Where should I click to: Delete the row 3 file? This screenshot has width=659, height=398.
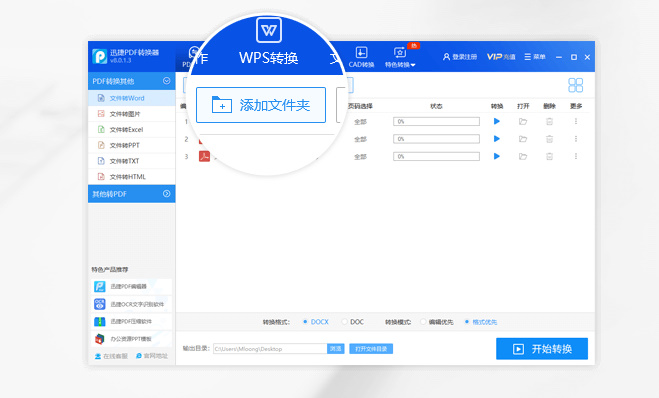point(549,156)
